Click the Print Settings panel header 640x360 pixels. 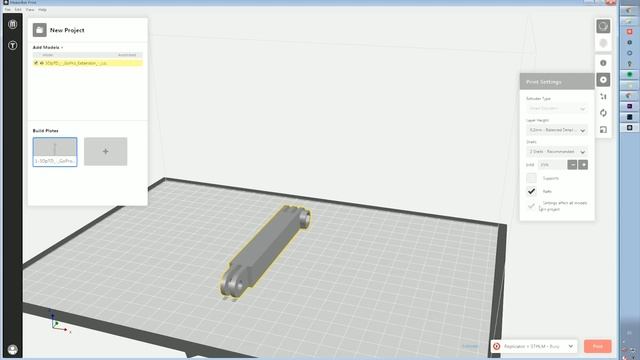(557, 82)
